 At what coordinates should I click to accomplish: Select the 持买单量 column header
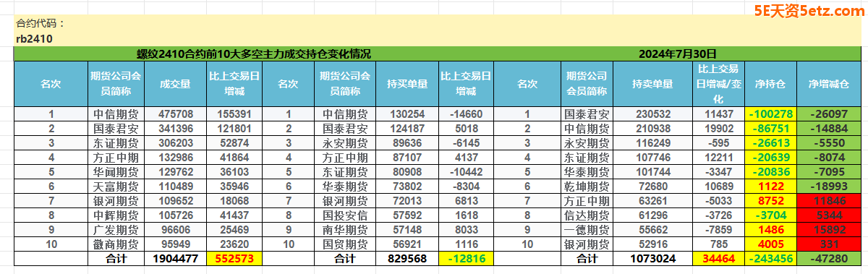coord(408,83)
